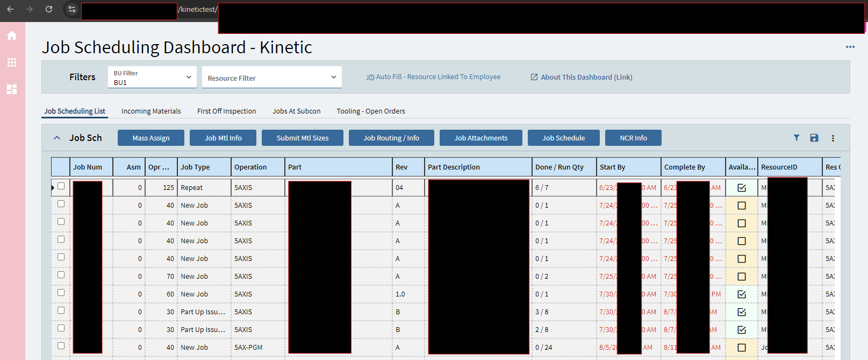Click Auto Fill - Resource Linked To Employee

tap(433, 77)
